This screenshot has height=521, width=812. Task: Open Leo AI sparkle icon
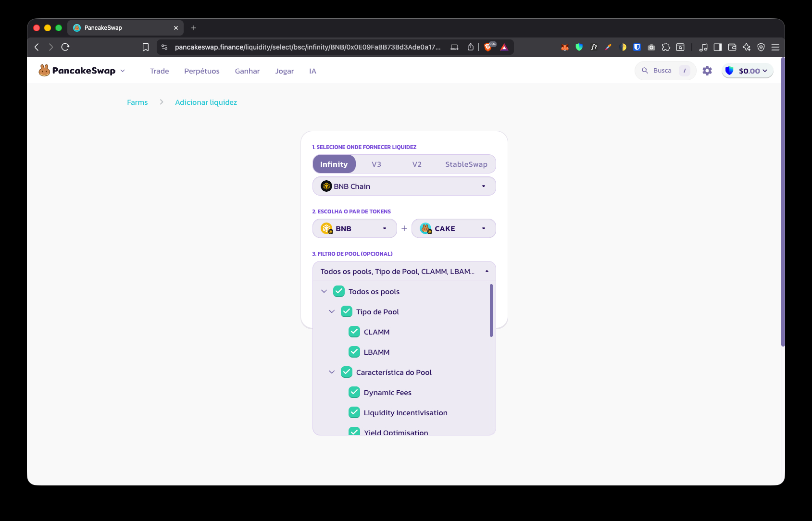[x=747, y=47]
